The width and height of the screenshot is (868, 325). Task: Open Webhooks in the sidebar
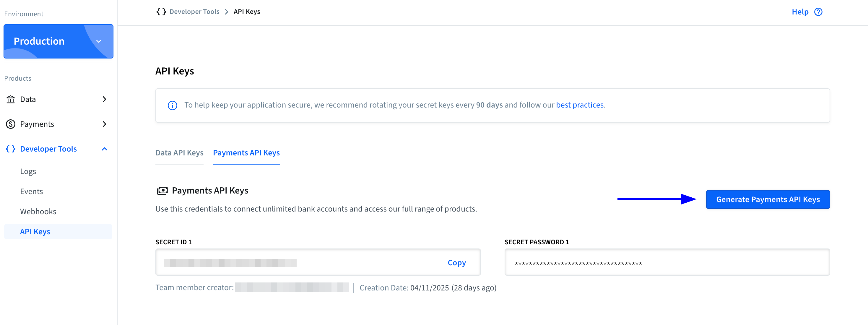[x=38, y=211]
